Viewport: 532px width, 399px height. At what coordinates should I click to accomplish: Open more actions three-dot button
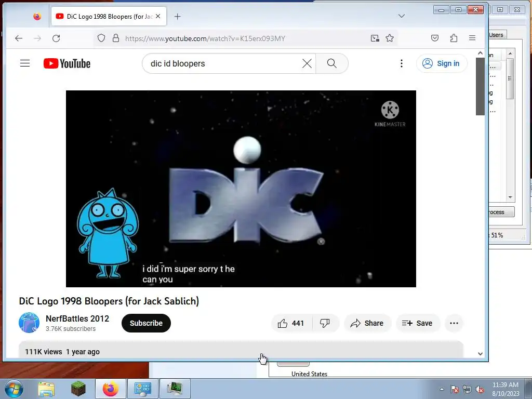(x=454, y=323)
